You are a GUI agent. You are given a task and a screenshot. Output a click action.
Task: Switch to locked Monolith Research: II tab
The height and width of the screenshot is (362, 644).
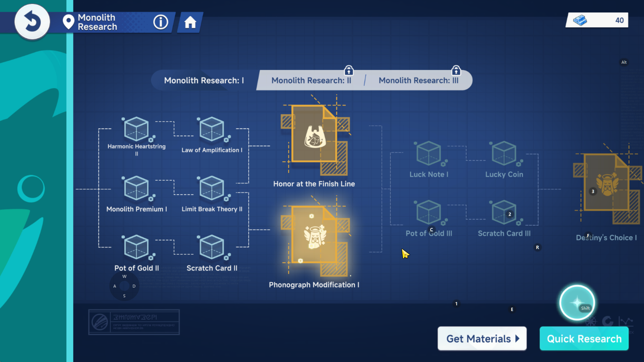pos(311,80)
